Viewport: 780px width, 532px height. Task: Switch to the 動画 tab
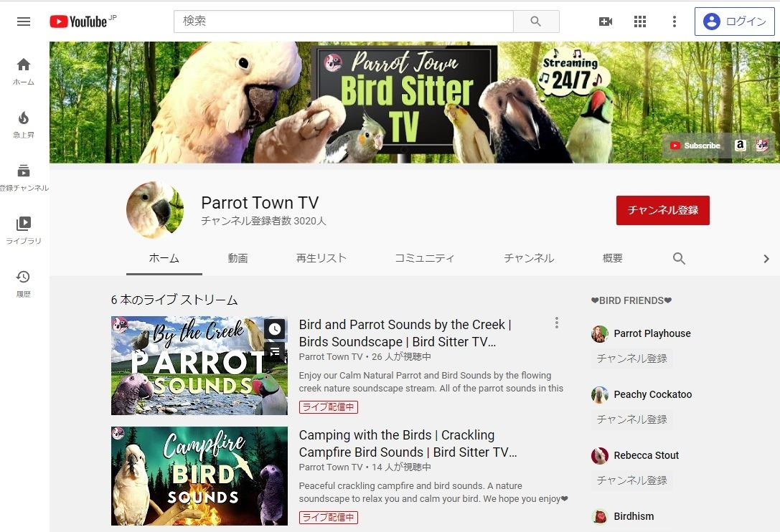[238, 258]
